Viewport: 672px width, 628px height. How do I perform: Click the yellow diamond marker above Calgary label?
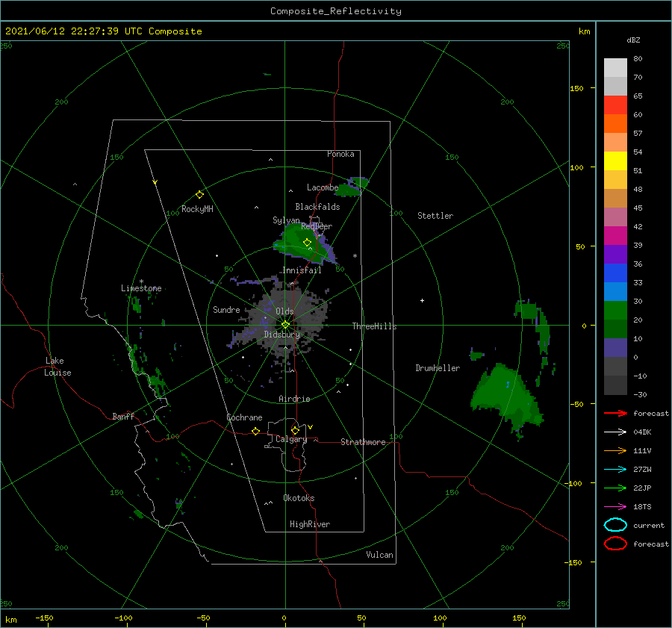click(x=295, y=430)
